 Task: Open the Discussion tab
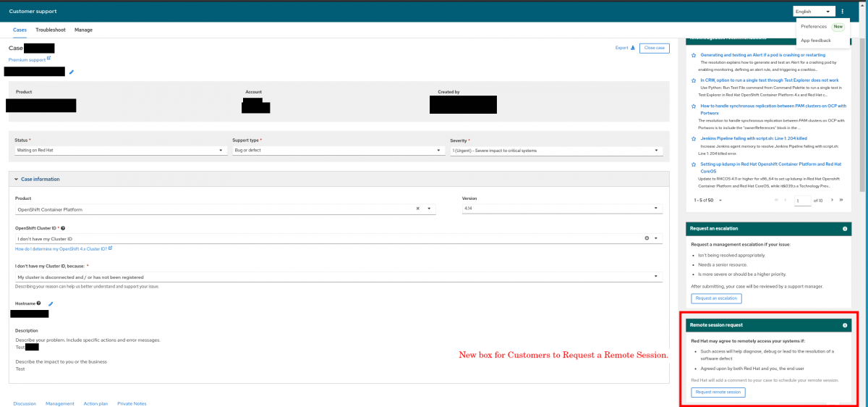click(25, 403)
